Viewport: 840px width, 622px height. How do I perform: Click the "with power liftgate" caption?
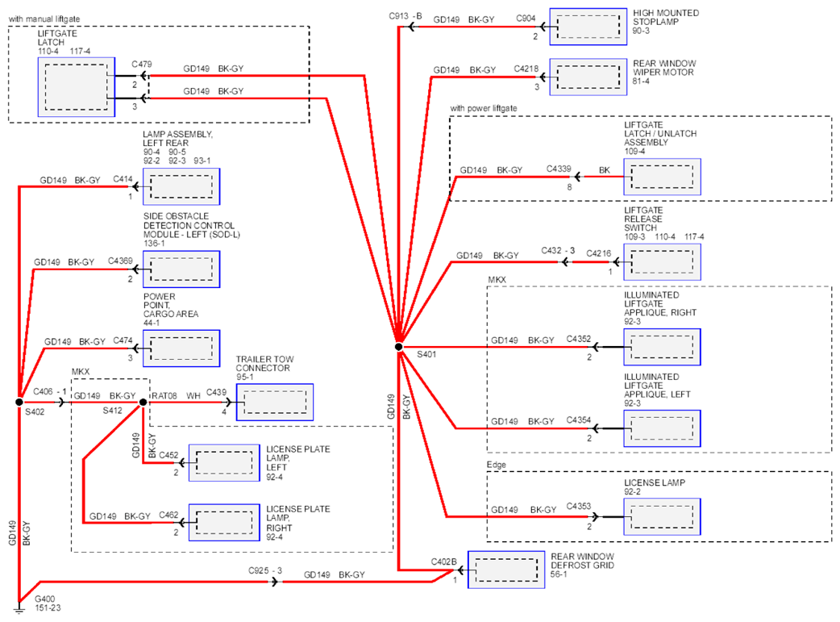tap(484, 108)
